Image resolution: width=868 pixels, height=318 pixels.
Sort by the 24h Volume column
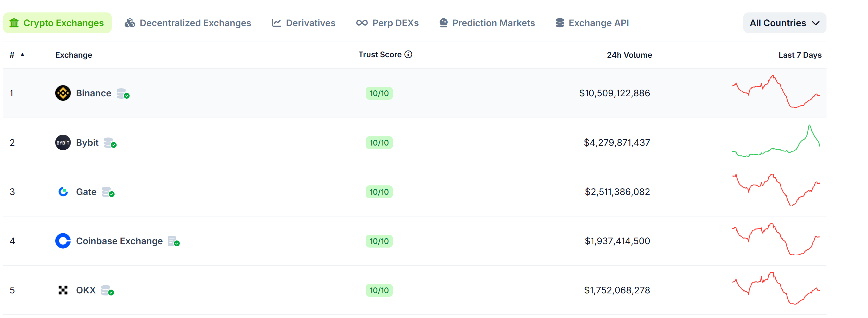coord(629,55)
